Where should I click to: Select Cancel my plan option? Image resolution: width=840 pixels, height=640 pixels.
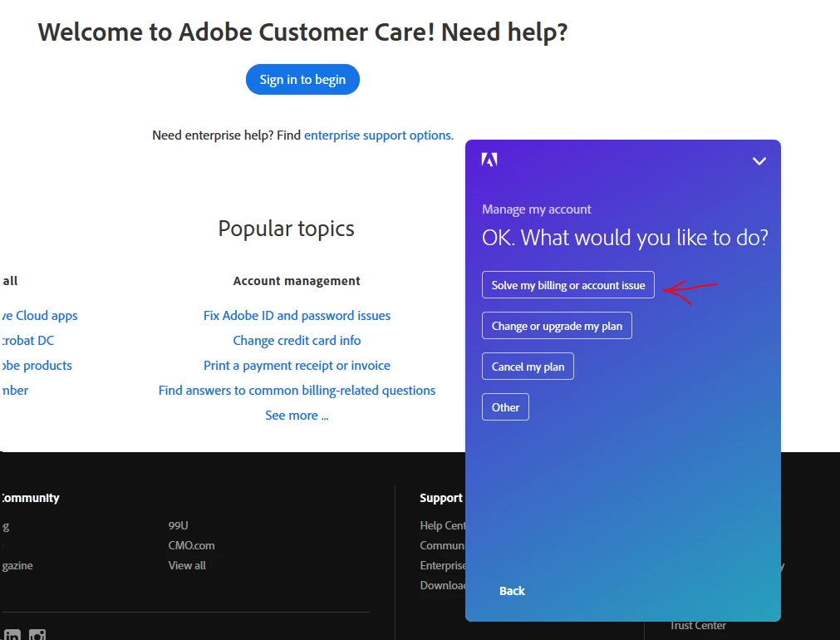click(528, 366)
